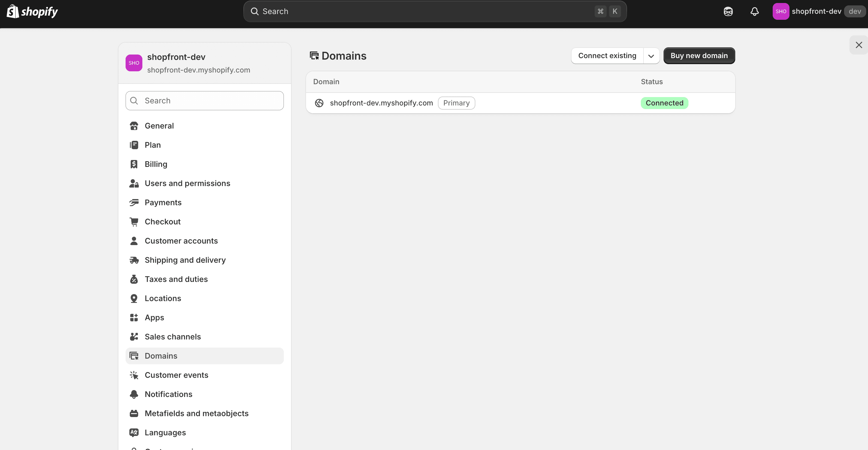The width and height of the screenshot is (868, 450).
Task: Go to Shipping and delivery
Action: [204, 260]
